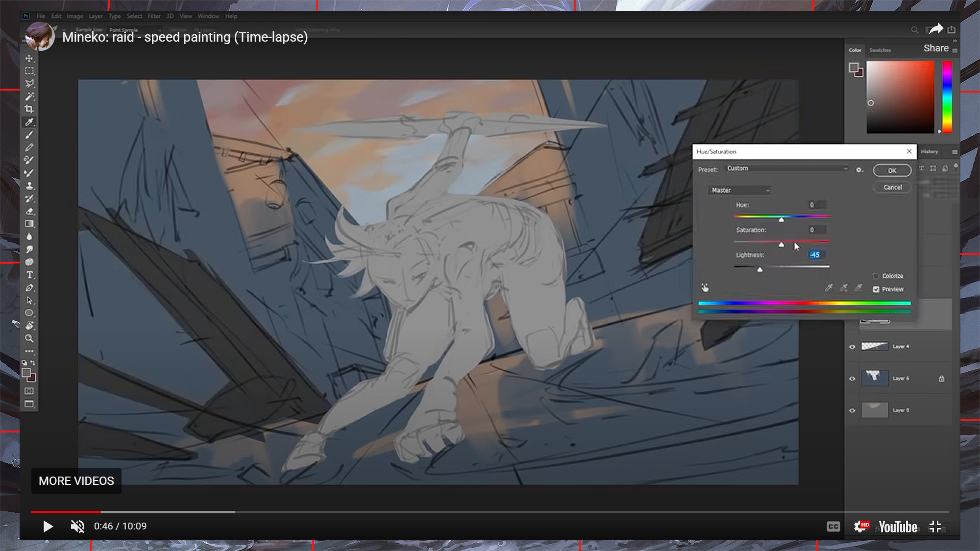Select the Crop tool

pyautogui.click(x=29, y=109)
